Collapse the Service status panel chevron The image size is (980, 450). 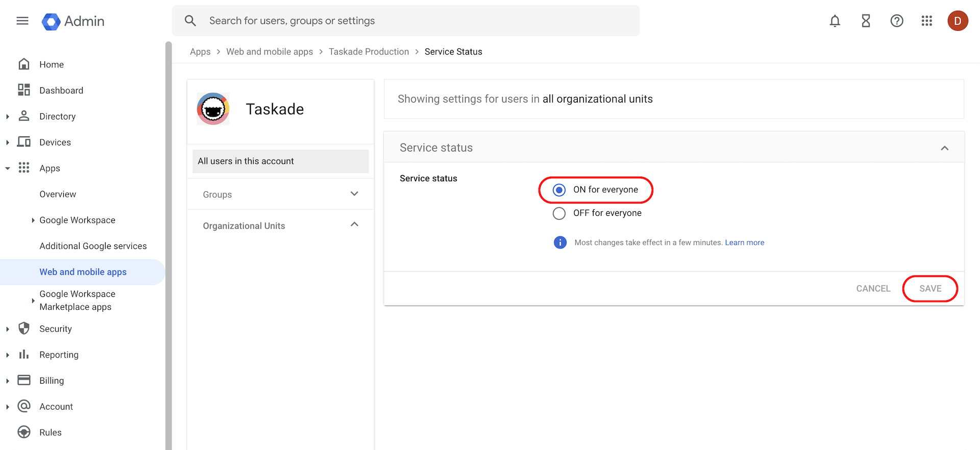point(945,148)
